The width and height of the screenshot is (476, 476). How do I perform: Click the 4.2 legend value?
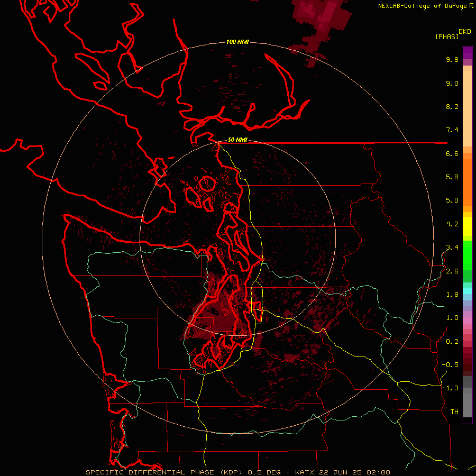click(452, 224)
